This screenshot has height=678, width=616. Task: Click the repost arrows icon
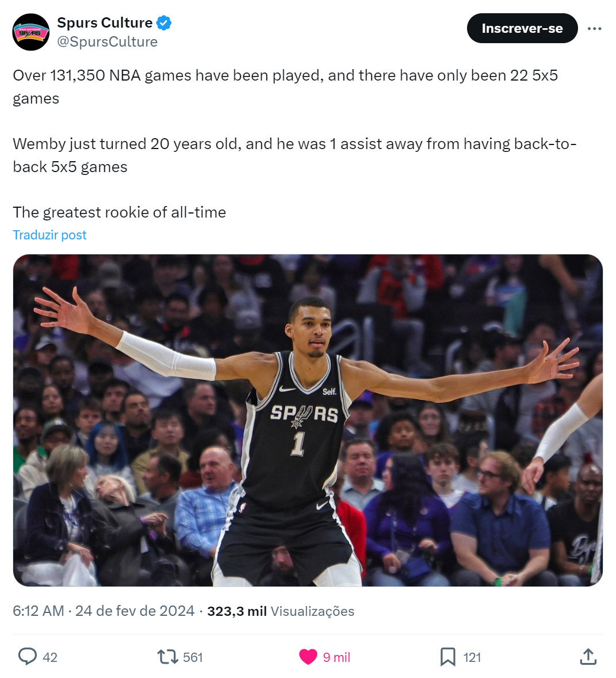coord(167,657)
